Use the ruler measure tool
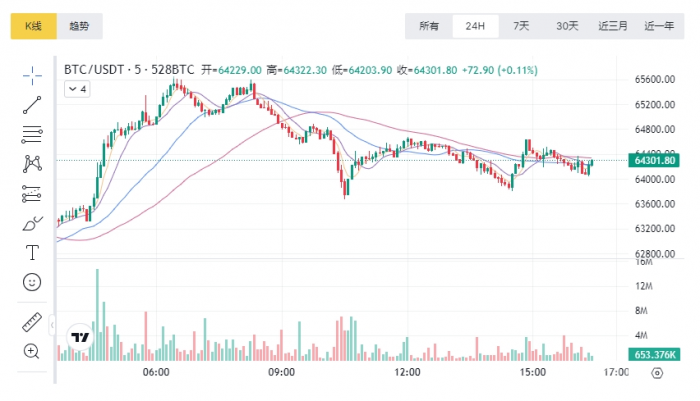700x401 pixels. (x=32, y=323)
